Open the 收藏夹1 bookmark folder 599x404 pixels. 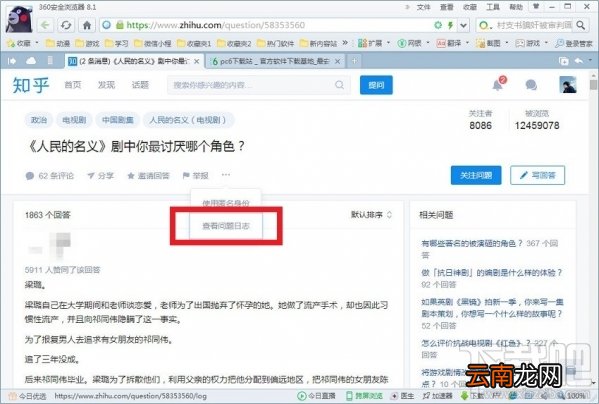tap(194, 43)
